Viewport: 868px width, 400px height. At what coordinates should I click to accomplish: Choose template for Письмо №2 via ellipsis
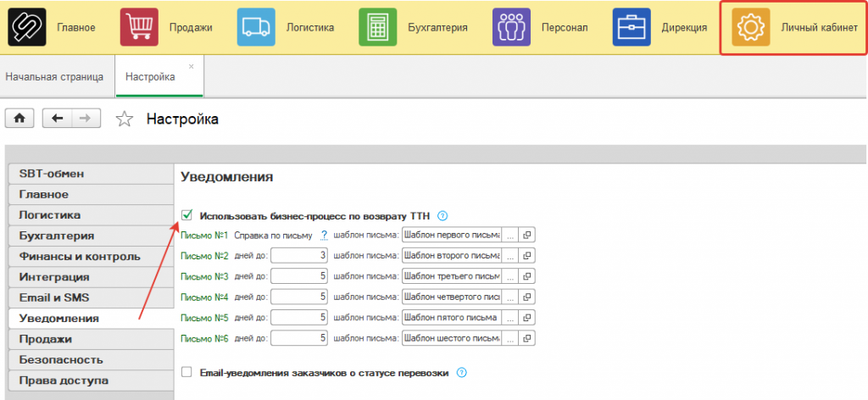pos(509,256)
